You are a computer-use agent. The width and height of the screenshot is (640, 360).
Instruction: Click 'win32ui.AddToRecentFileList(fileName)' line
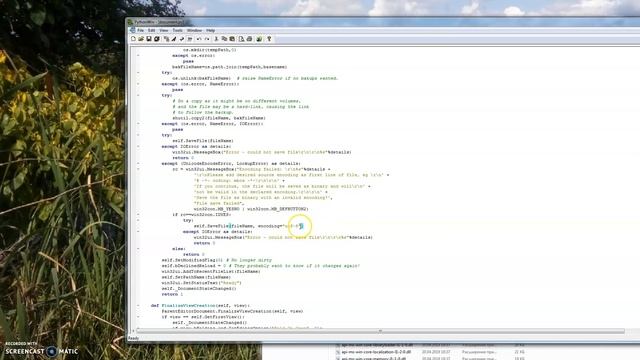coord(211,271)
